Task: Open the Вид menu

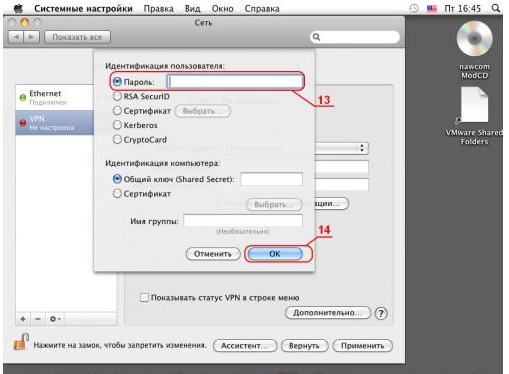Action: coord(193,9)
